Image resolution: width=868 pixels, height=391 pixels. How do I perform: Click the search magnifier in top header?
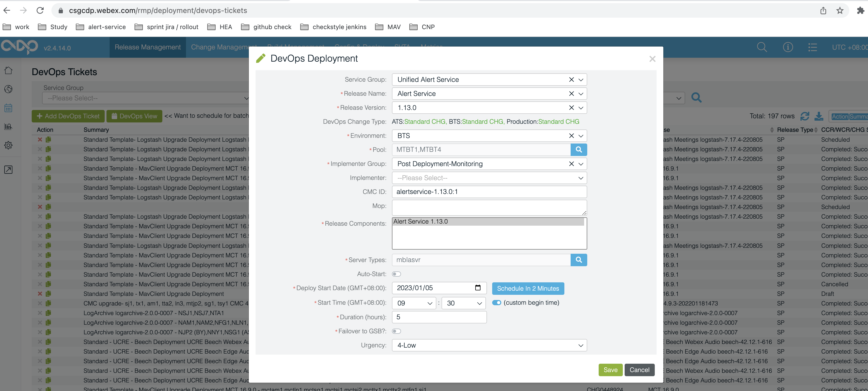[x=762, y=47]
